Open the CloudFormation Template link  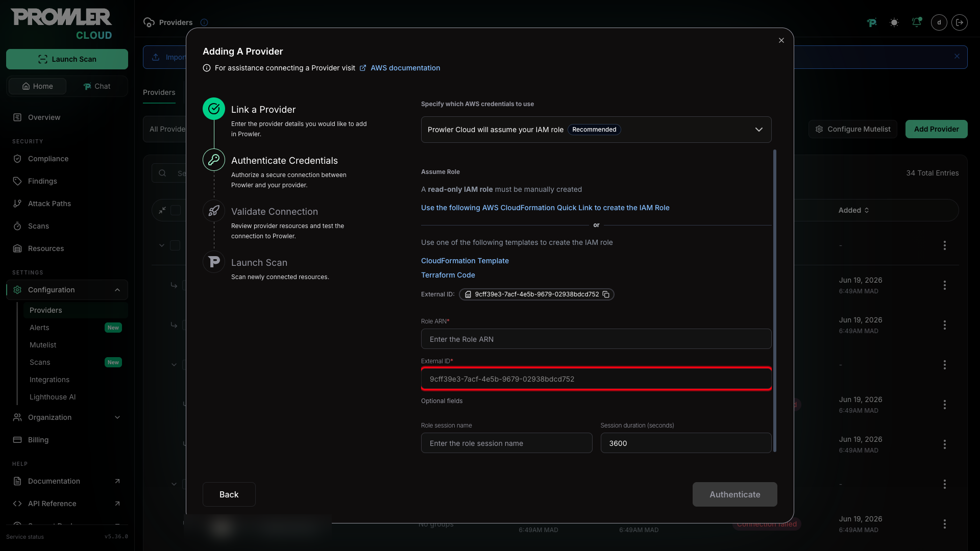(465, 261)
